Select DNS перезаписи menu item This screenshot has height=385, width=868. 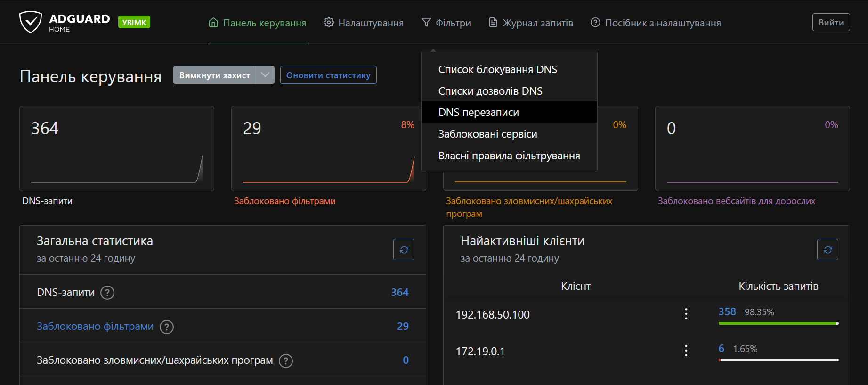[x=509, y=112]
